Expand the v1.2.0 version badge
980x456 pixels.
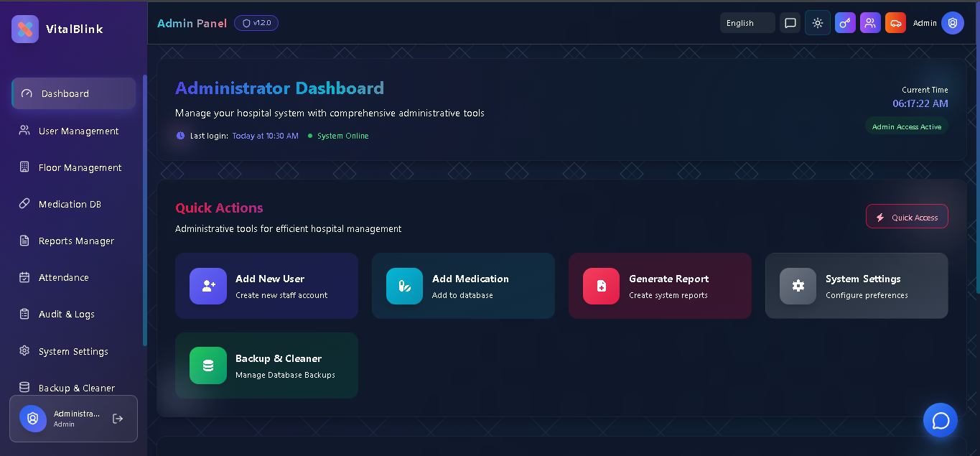coord(256,22)
